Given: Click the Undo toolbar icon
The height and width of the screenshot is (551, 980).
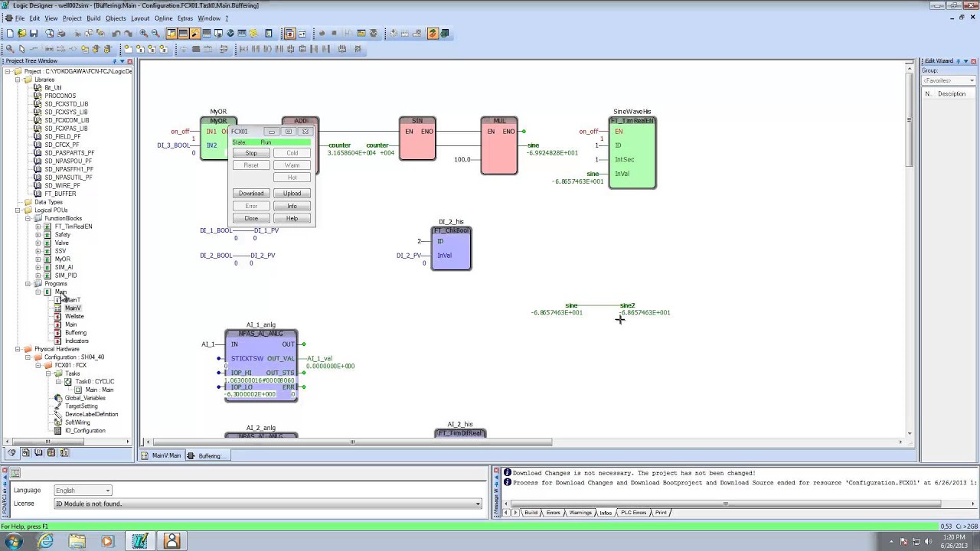Looking at the screenshot, I should click(116, 33).
